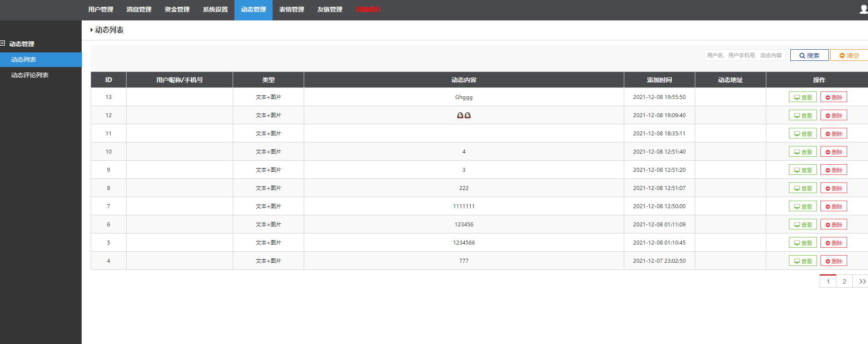Click the emoji content in row 12

[x=464, y=115]
